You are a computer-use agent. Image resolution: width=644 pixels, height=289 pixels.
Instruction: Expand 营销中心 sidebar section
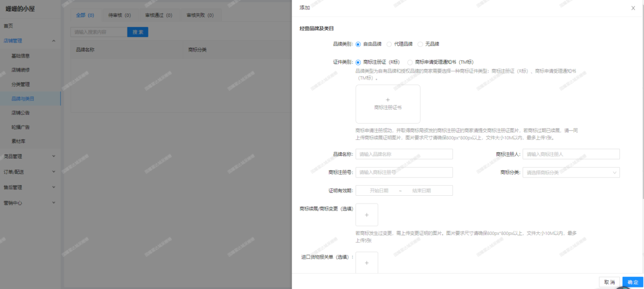[x=30, y=203]
